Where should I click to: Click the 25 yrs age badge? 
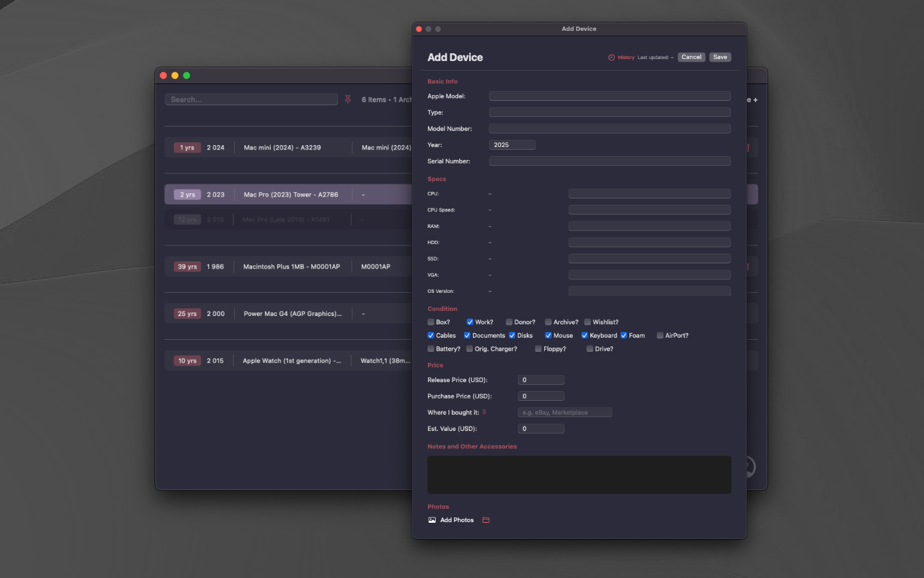(x=187, y=314)
